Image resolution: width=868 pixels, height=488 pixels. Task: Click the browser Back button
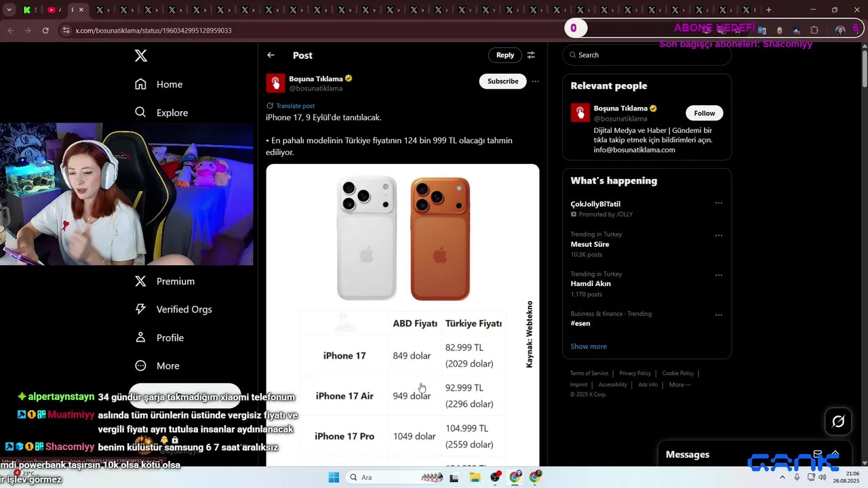[x=10, y=30]
